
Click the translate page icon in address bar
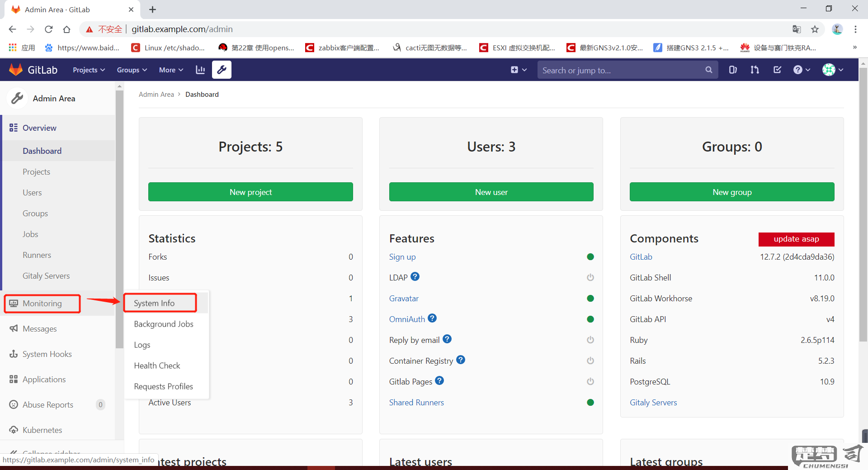[797, 29]
